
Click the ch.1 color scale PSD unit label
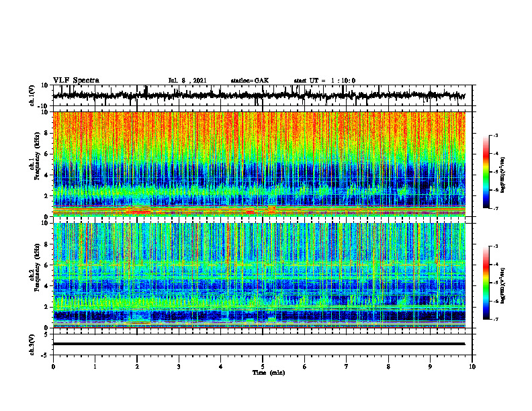tap(503, 175)
